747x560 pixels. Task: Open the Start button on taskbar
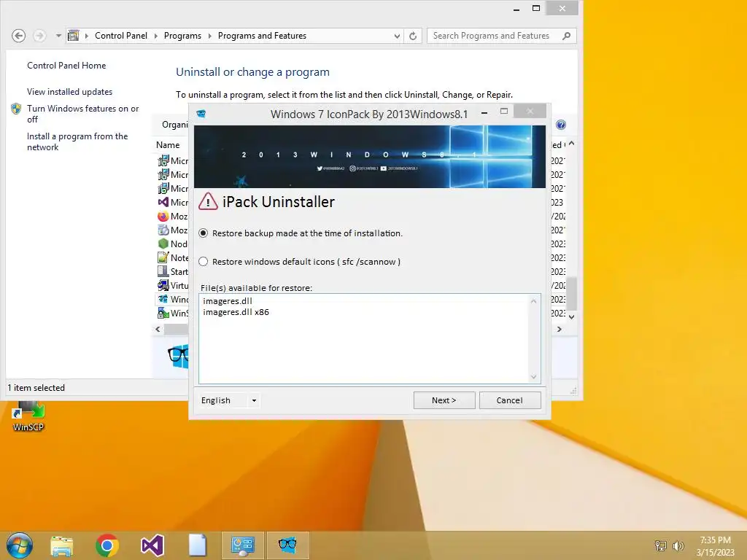pos(20,545)
